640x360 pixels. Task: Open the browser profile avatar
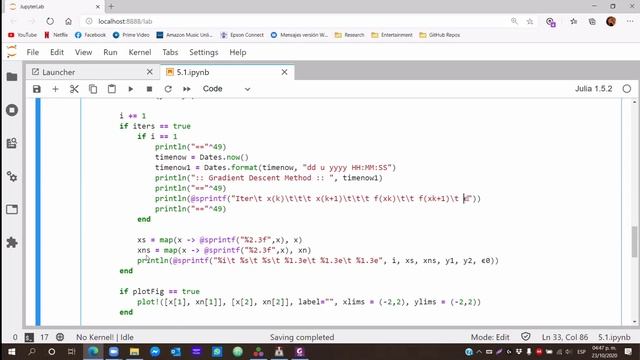point(611,21)
